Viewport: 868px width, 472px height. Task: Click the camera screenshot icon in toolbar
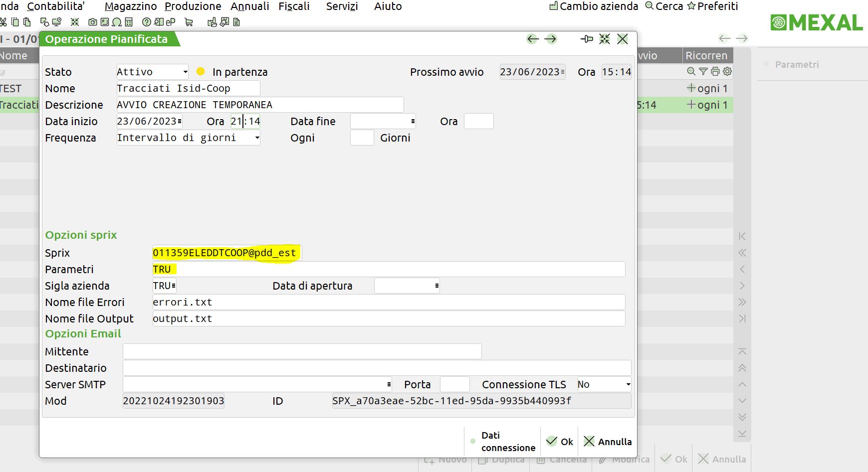click(x=92, y=22)
